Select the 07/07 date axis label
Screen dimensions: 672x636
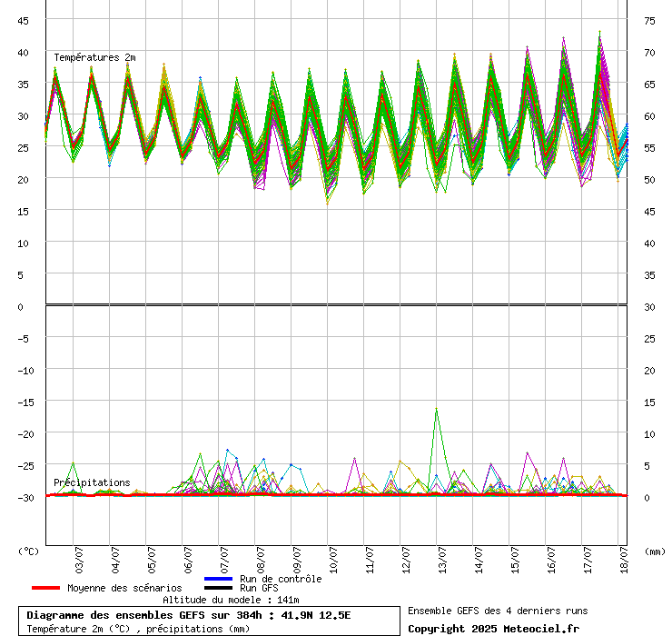(224, 560)
